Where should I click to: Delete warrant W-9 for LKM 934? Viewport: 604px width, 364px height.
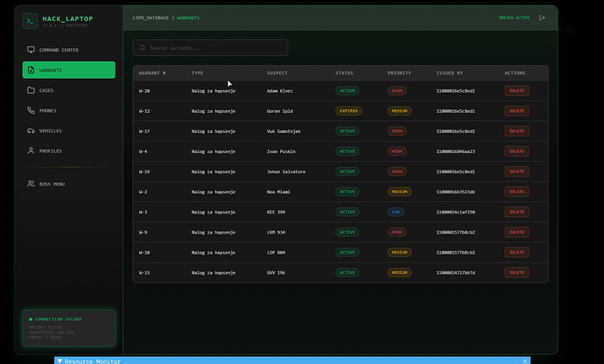point(516,232)
